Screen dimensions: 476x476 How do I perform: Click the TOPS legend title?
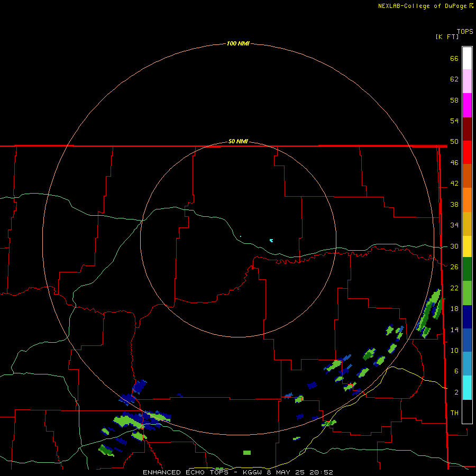click(x=465, y=31)
